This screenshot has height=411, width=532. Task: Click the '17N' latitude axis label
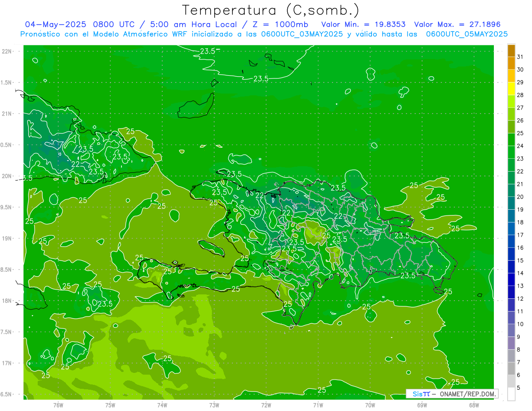pos(6,363)
